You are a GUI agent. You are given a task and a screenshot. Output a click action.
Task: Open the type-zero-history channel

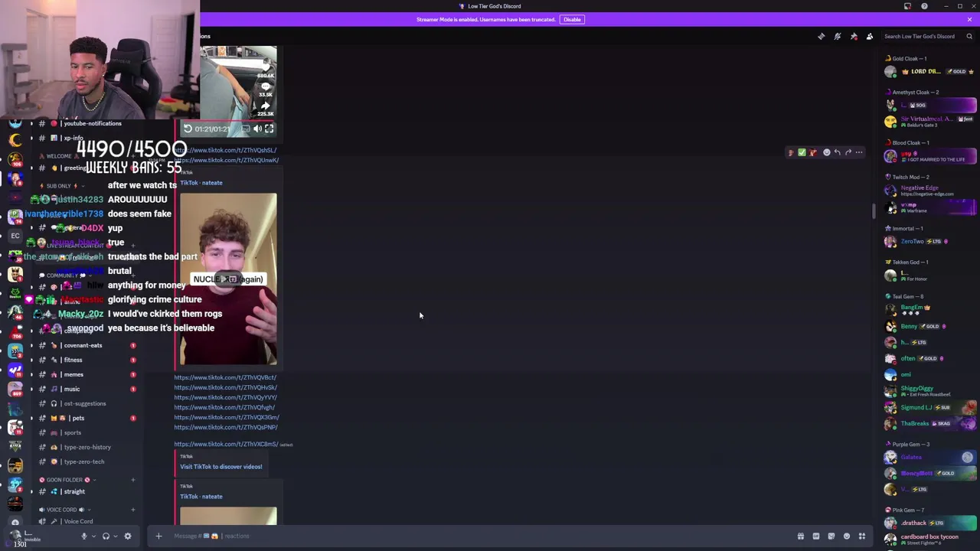[x=87, y=447]
